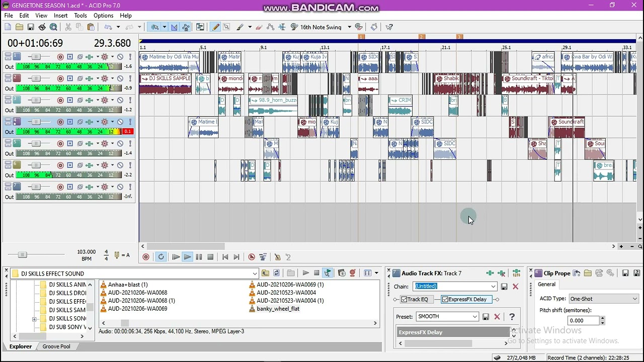
Task: Open the Options menu
Action: tap(104, 16)
